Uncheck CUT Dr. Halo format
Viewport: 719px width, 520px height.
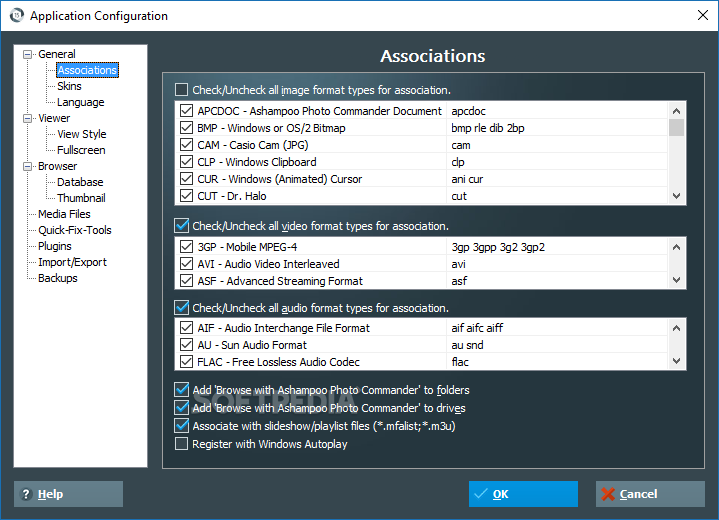point(186,195)
